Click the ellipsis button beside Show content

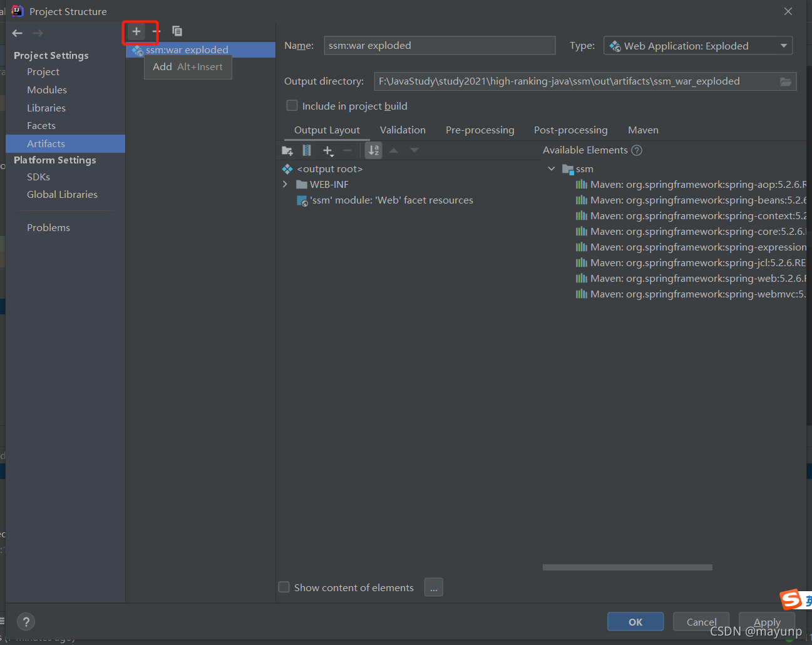point(434,587)
